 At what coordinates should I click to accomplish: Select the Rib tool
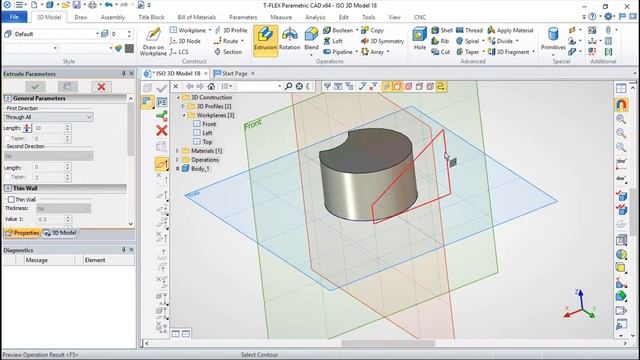(440, 41)
